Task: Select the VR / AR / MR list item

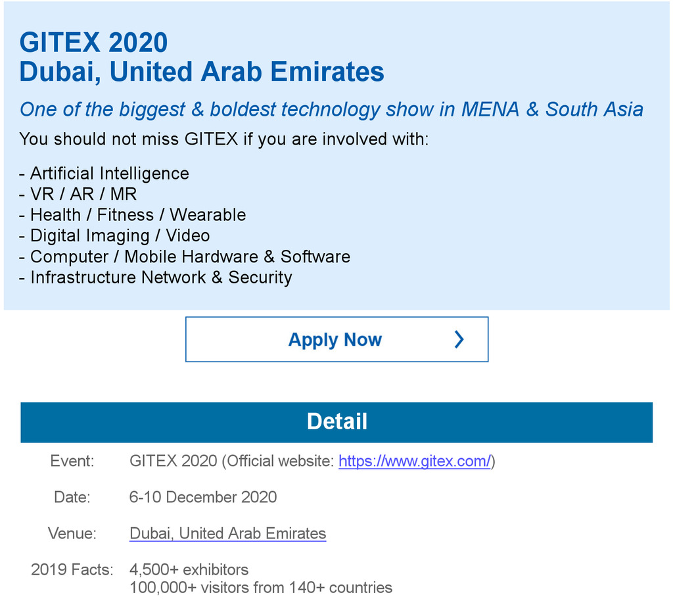Action: click(x=83, y=195)
